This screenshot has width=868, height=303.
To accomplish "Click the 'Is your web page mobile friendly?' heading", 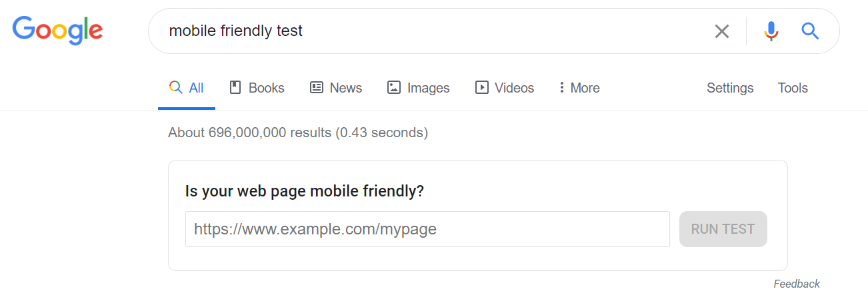I will 304,192.
